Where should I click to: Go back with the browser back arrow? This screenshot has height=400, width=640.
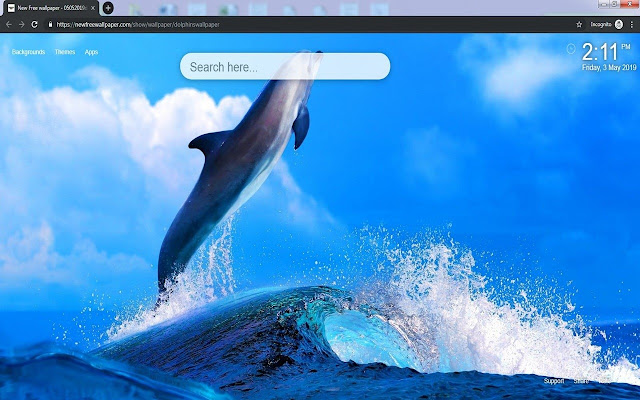(x=9, y=24)
